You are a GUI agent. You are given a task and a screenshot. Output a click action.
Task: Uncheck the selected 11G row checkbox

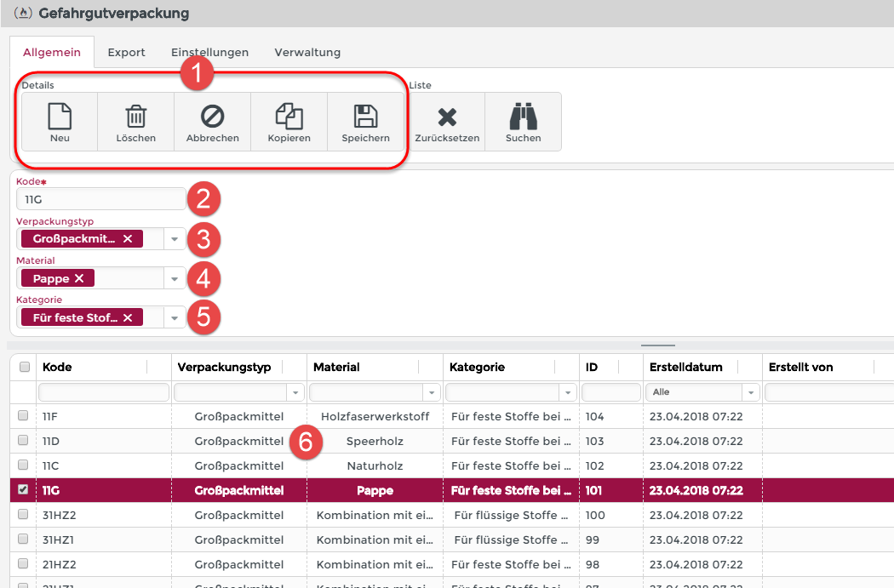click(25, 490)
